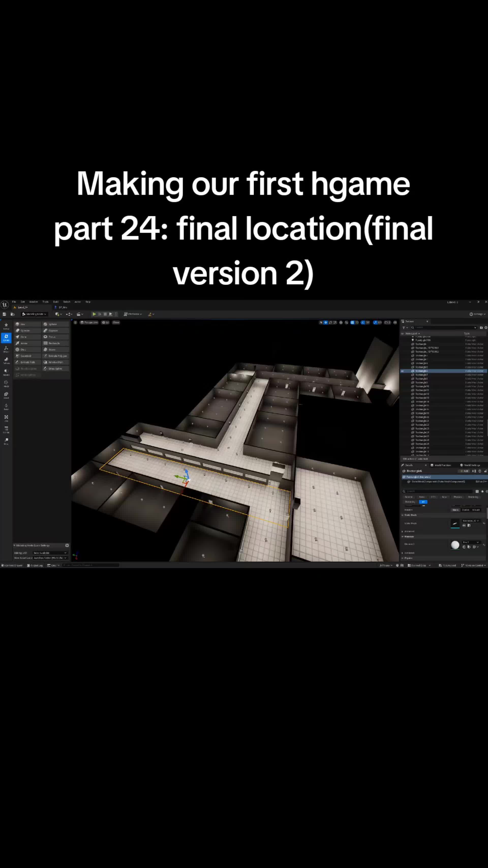Switch to the World Settings tab

coord(470,465)
